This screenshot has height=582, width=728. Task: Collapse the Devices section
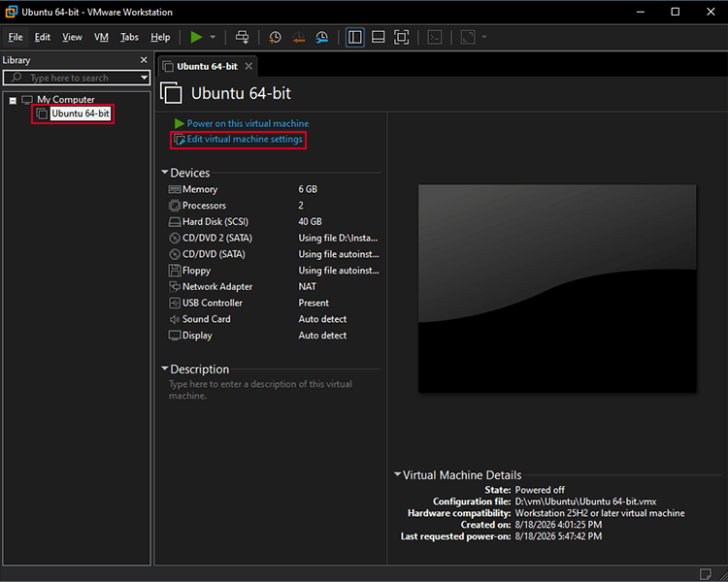coord(164,173)
